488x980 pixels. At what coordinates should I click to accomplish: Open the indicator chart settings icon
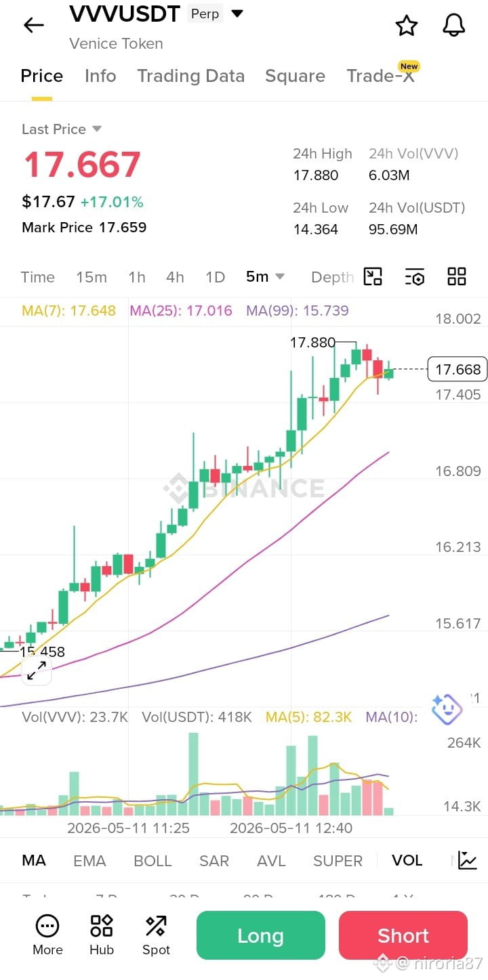click(x=468, y=860)
